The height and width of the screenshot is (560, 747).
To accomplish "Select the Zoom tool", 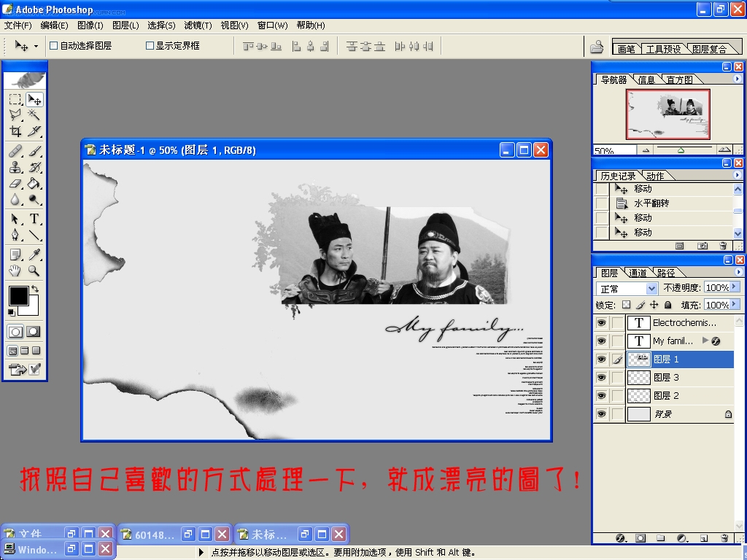I will click(x=34, y=271).
